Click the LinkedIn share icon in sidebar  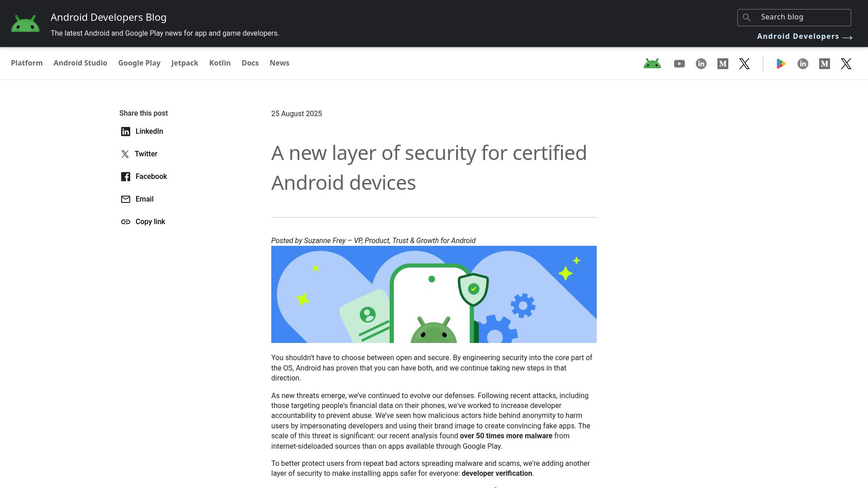[126, 131]
